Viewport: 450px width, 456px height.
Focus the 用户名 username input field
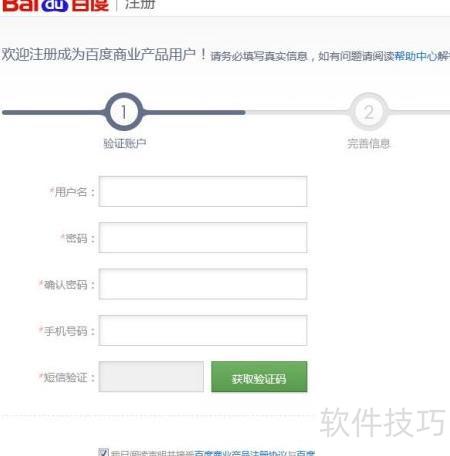click(x=203, y=191)
